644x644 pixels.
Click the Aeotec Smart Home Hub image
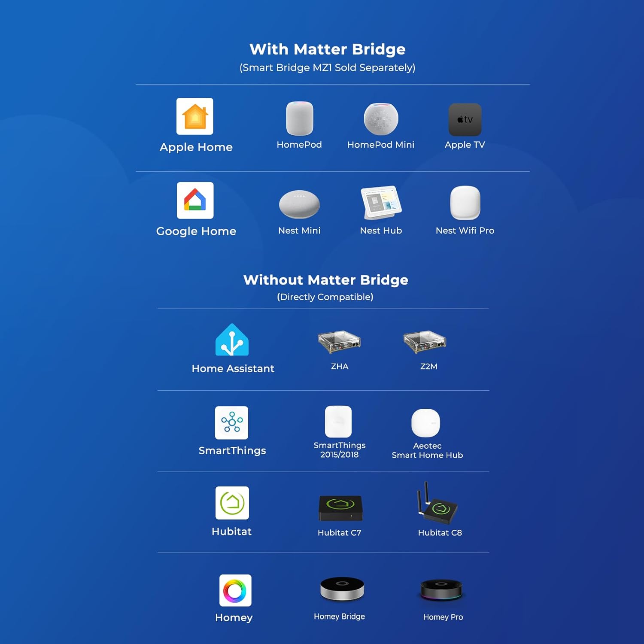[425, 423]
